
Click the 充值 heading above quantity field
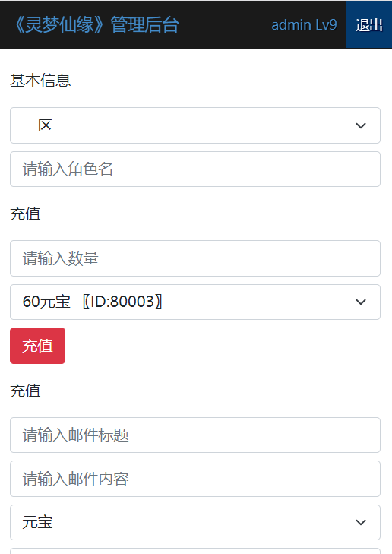25,214
